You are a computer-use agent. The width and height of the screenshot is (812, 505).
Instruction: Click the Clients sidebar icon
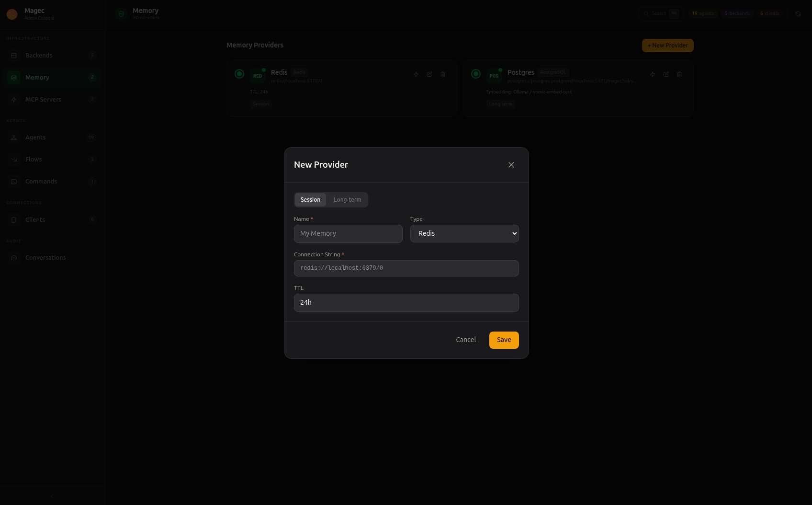pyautogui.click(x=13, y=219)
